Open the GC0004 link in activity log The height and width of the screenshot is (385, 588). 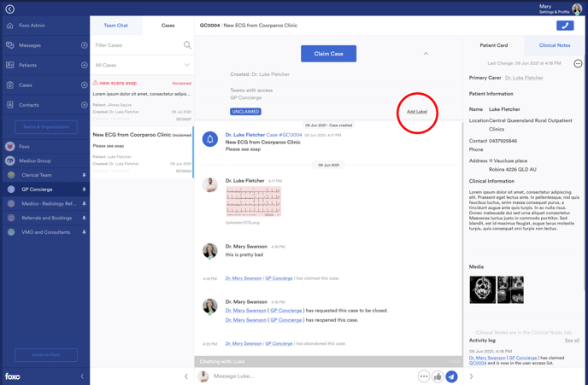point(478,363)
